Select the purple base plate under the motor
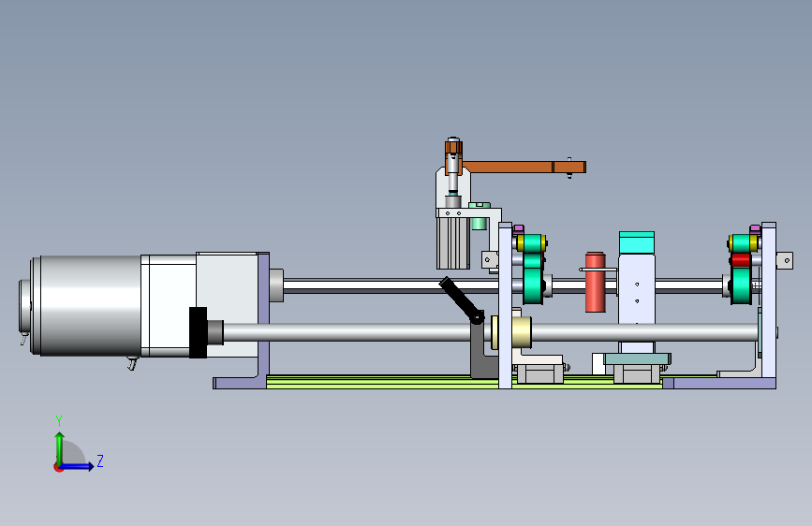 tap(241, 383)
